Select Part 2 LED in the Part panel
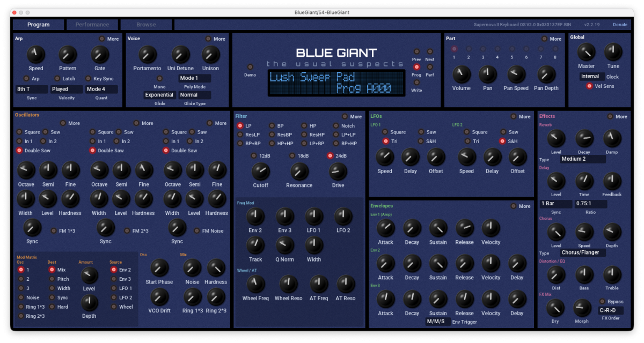Screen dimensions: 644x343 tap(469, 49)
